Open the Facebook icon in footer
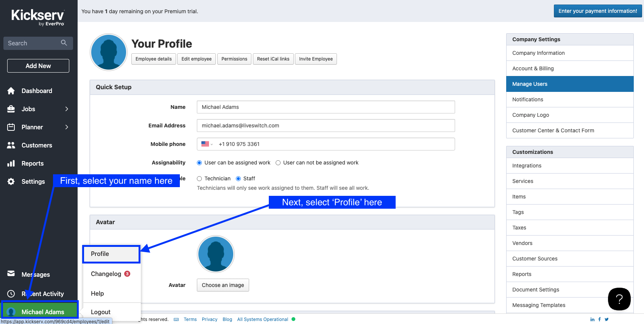The image size is (644, 324). coord(599,319)
